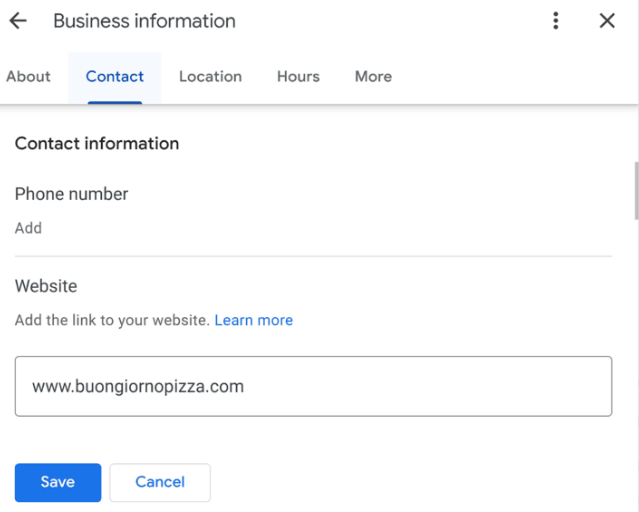Click the website URL input field
The image size is (639, 512).
coord(313,386)
